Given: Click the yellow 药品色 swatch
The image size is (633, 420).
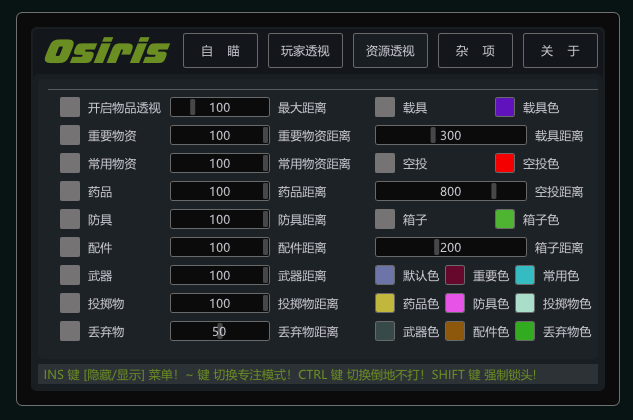Looking at the screenshot, I should [385, 303].
